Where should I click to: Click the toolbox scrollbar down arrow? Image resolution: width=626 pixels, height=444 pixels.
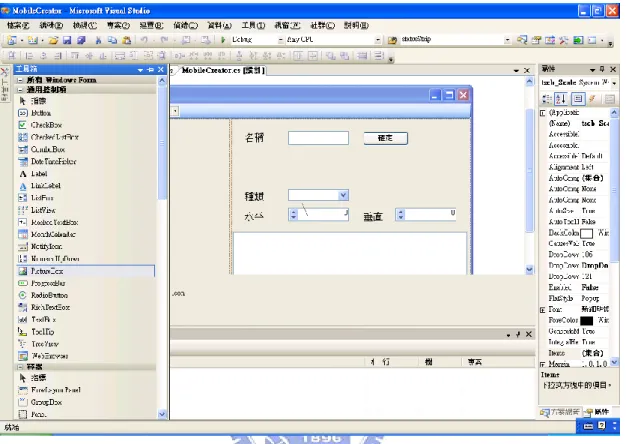[162, 414]
